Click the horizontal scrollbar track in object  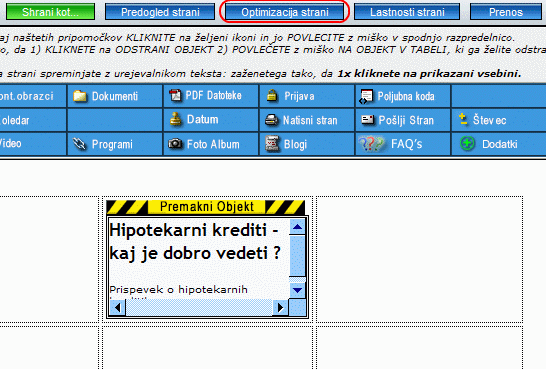click(x=199, y=307)
